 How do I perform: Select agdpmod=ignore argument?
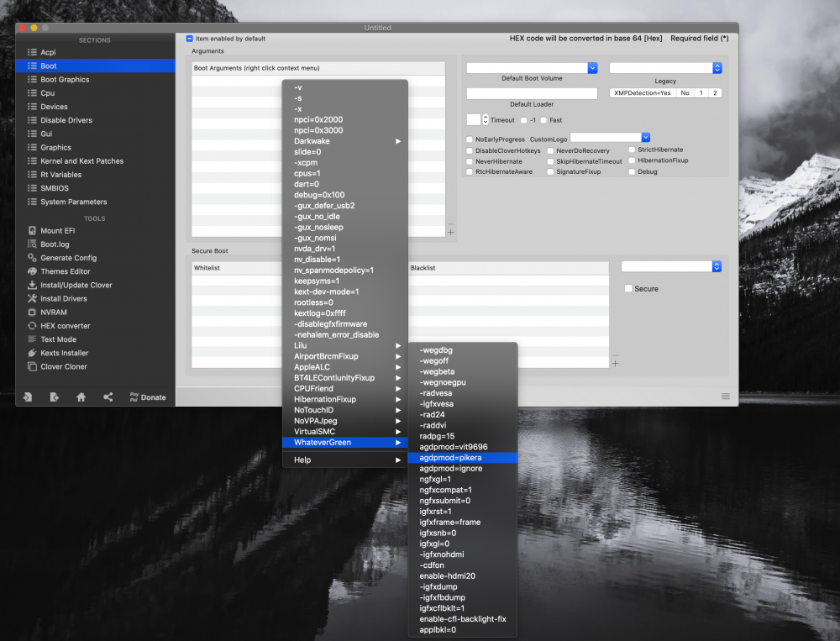coord(462,469)
